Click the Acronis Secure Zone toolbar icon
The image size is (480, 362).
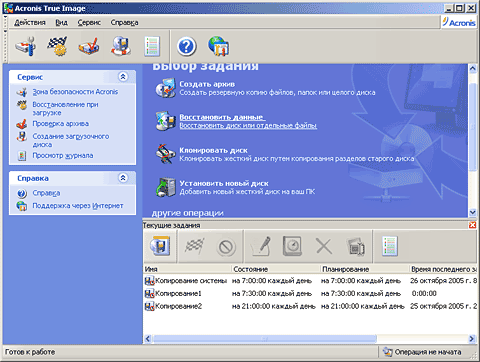26,46
